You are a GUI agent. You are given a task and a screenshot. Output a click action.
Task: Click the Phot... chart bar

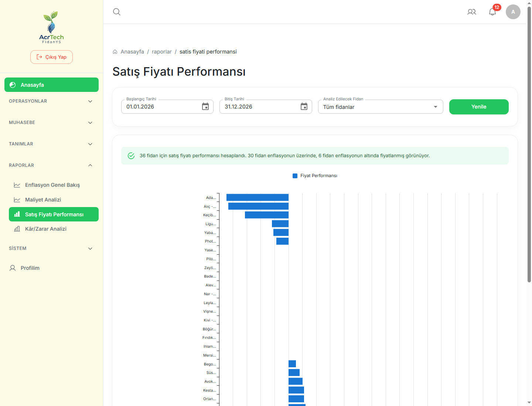click(x=282, y=241)
